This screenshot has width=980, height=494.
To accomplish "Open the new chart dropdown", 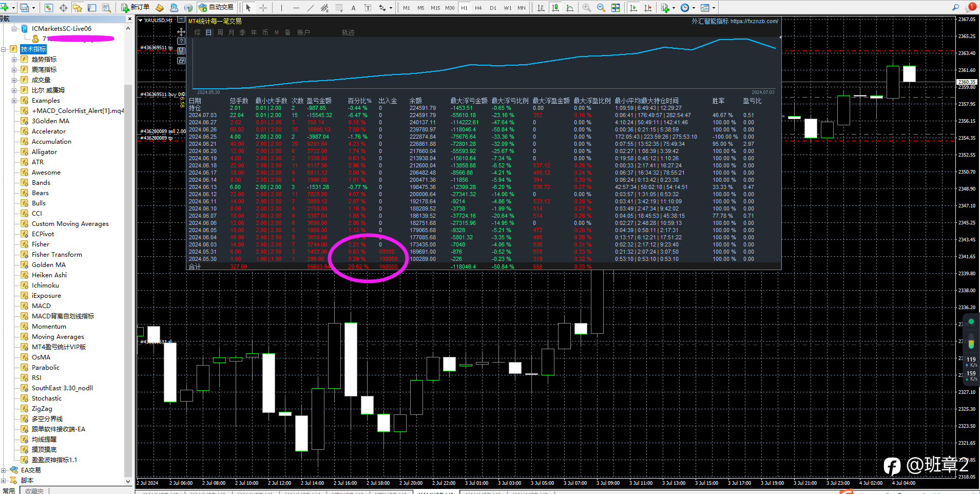I will [13, 8].
